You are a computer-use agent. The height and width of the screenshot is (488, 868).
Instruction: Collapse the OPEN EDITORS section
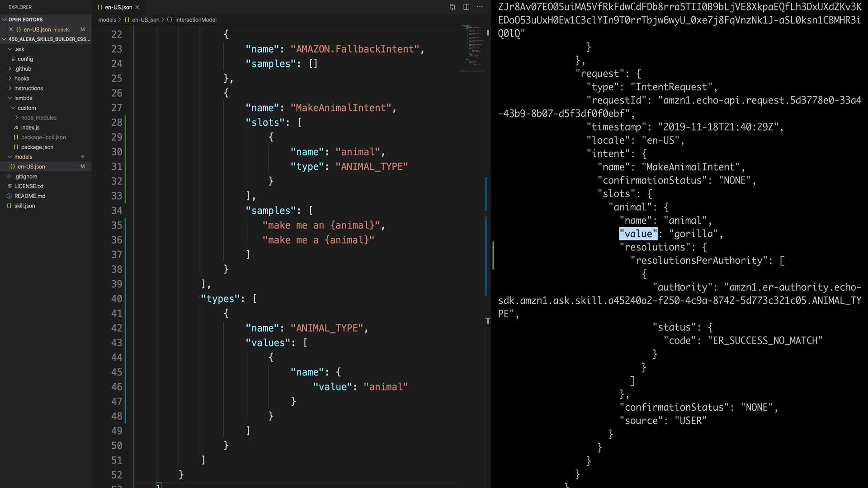pos(25,19)
